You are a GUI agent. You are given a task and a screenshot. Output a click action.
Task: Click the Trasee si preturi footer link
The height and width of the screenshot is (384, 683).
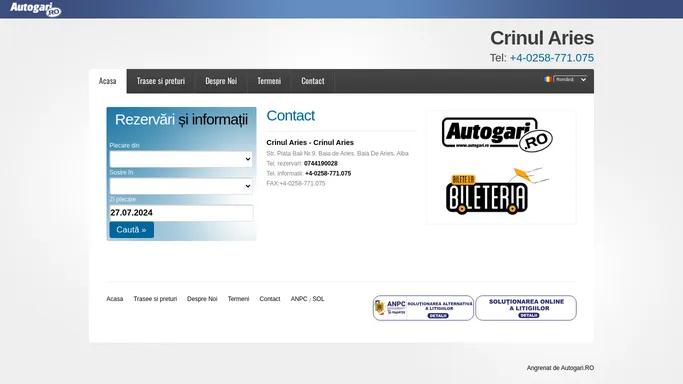click(x=155, y=299)
